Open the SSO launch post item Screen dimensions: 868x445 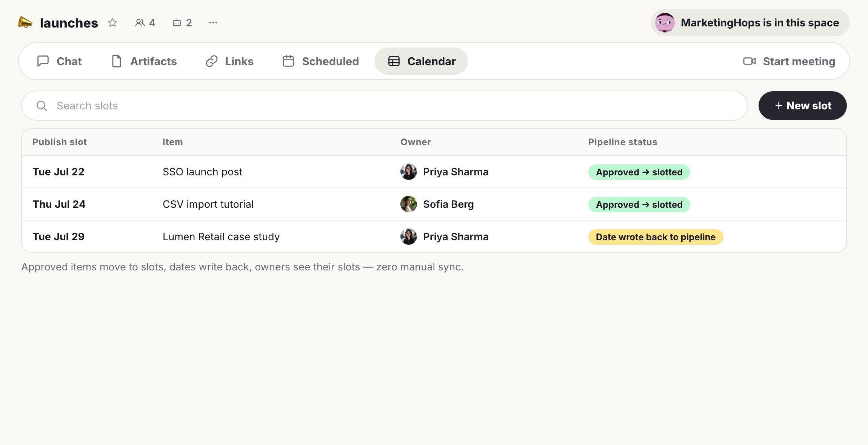pyautogui.click(x=202, y=172)
